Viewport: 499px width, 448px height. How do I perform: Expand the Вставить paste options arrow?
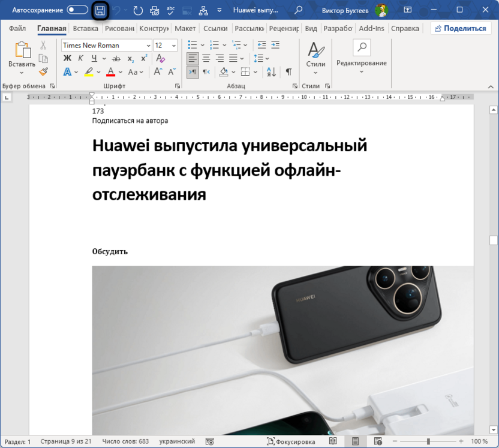click(22, 73)
